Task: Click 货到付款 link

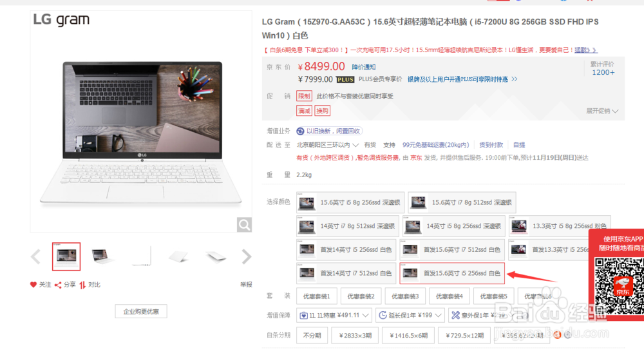Action: pyautogui.click(x=491, y=144)
